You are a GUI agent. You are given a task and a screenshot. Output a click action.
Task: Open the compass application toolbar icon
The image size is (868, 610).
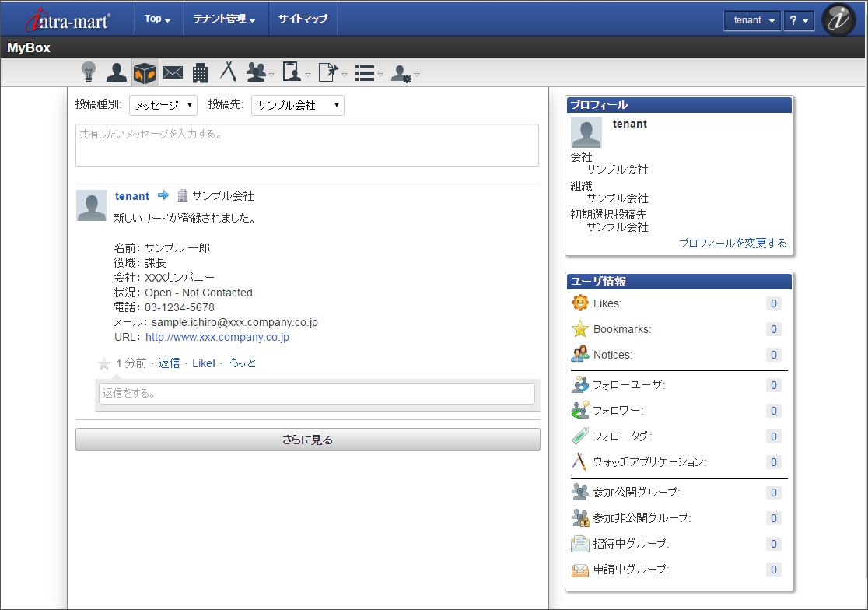coord(228,72)
